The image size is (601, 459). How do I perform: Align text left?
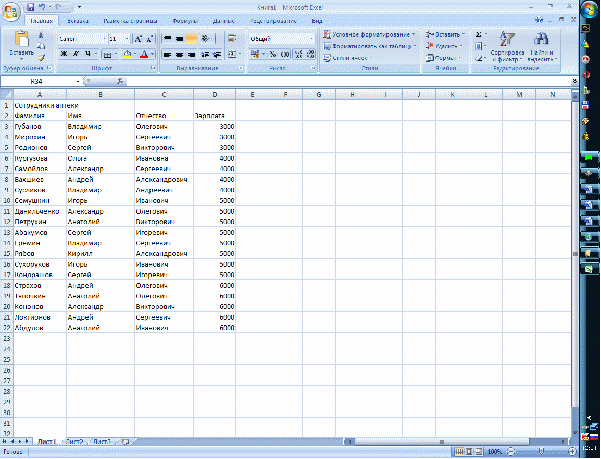(x=167, y=54)
